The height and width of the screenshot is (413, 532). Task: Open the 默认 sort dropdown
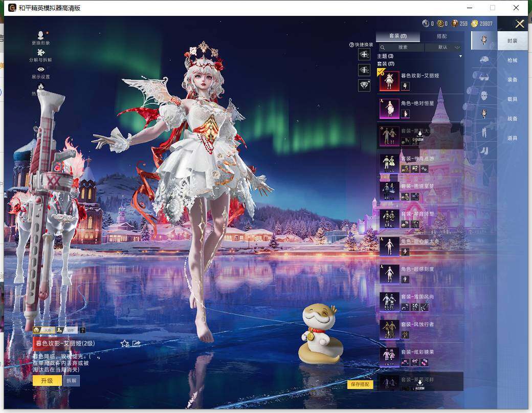click(444, 47)
